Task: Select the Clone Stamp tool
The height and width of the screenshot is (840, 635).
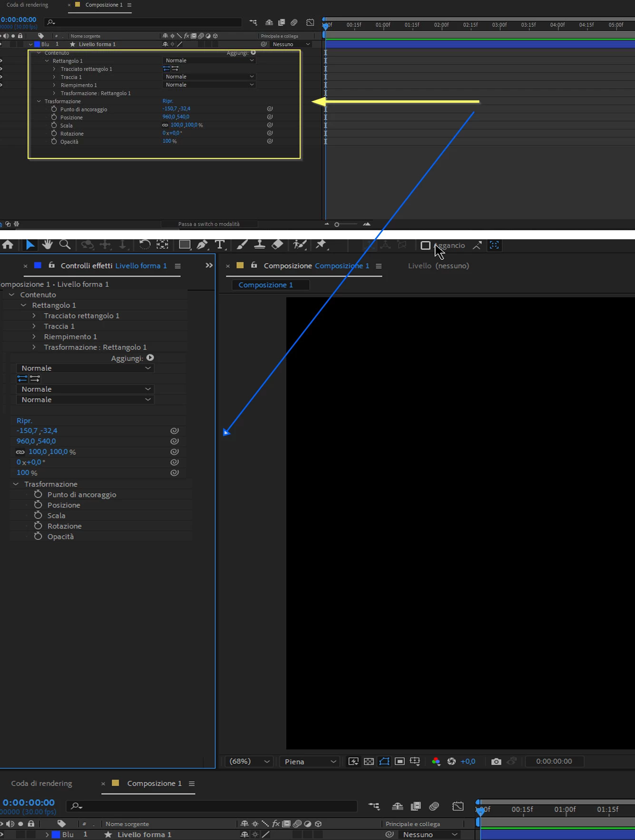Action: (260, 244)
